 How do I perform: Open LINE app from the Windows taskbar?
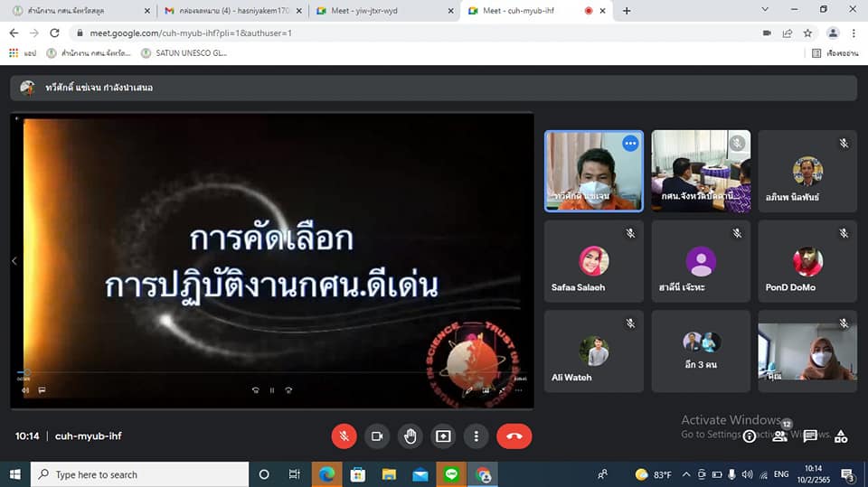[x=451, y=474]
